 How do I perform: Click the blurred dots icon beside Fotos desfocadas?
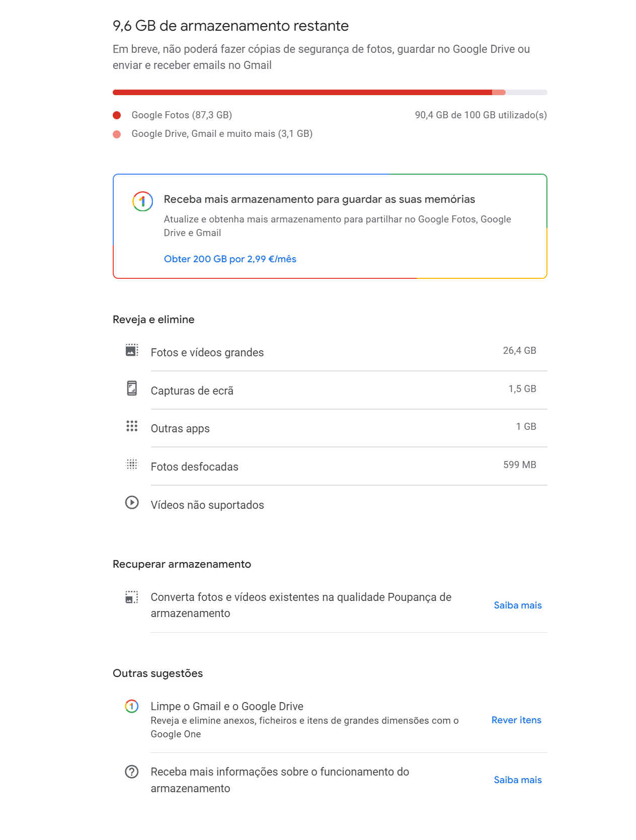[x=132, y=464]
